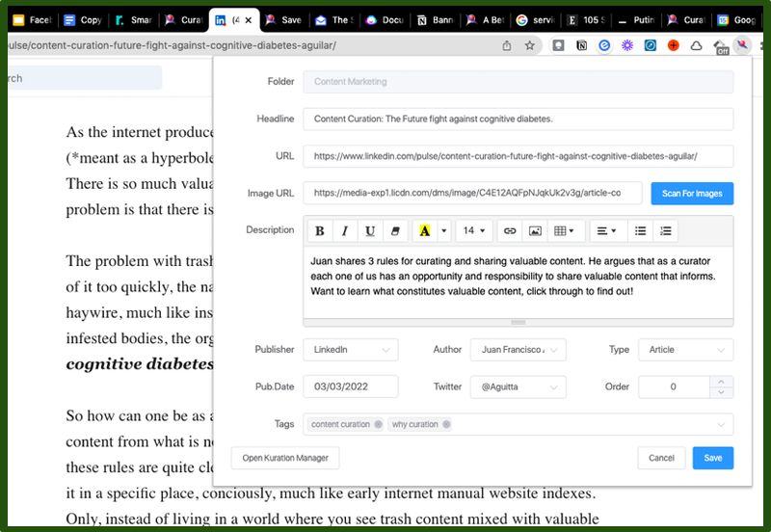This screenshot has height=532, width=771.
Task: Click the Kuration extension icon in toolbar
Action: coord(742,45)
